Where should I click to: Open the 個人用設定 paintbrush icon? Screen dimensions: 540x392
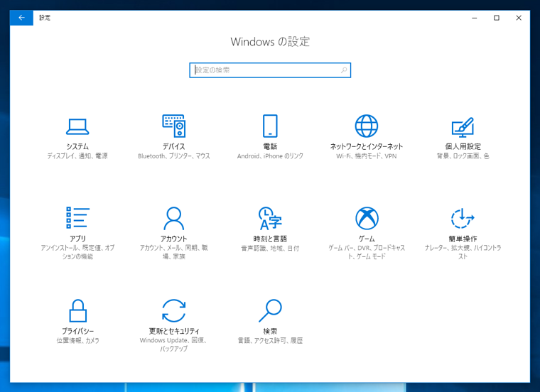pos(463,126)
